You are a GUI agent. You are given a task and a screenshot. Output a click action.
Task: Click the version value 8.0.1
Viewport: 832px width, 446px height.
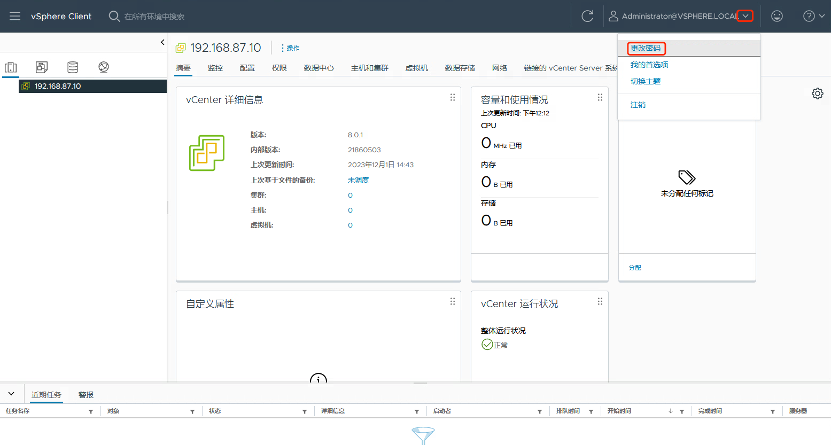point(356,135)
